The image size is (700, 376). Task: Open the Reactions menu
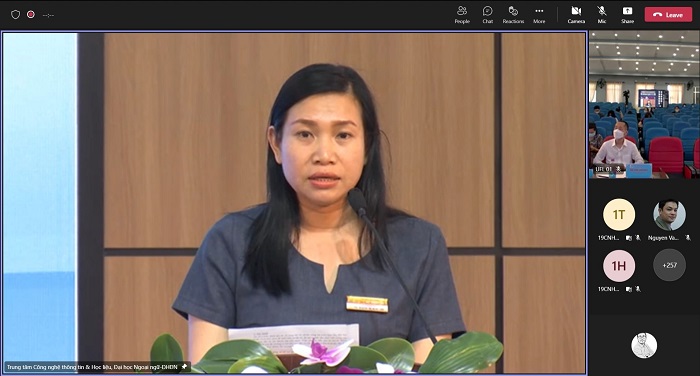coord(513,14)
